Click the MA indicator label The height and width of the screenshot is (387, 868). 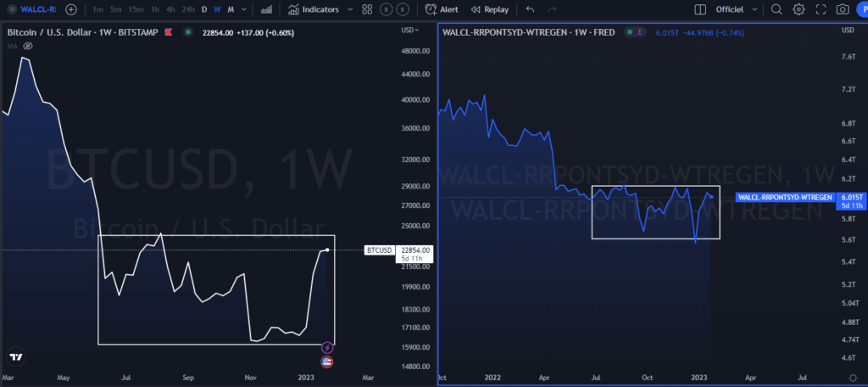[12, 46]
